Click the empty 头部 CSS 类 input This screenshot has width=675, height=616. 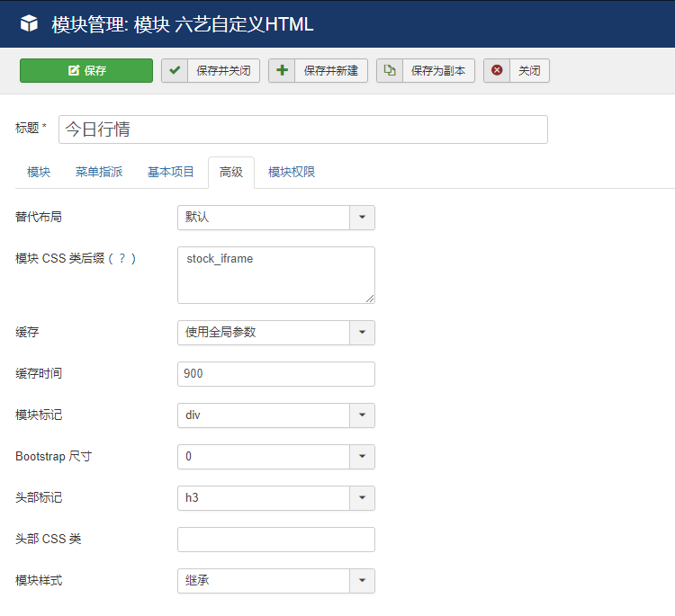click(x=275, y=540)
